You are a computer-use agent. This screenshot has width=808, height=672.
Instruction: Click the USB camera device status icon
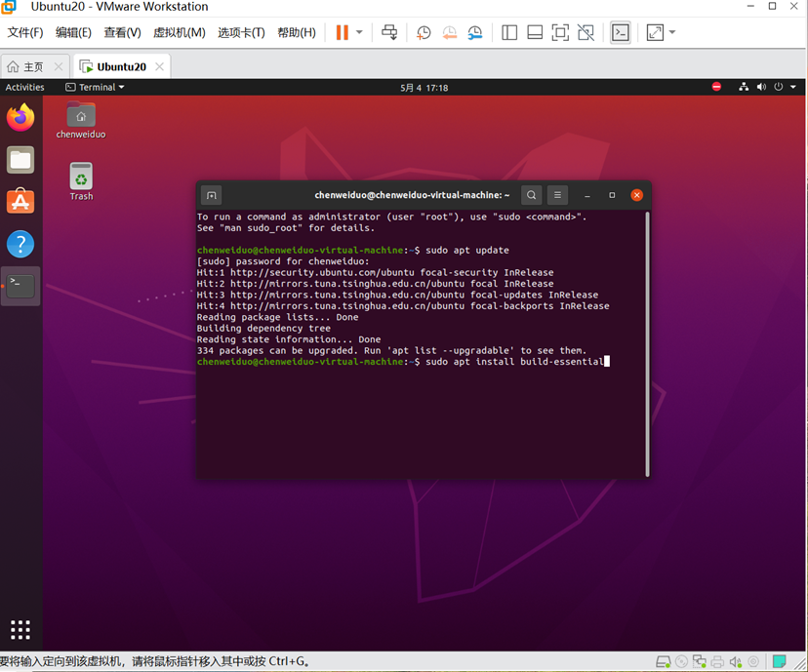coord(752,661)
